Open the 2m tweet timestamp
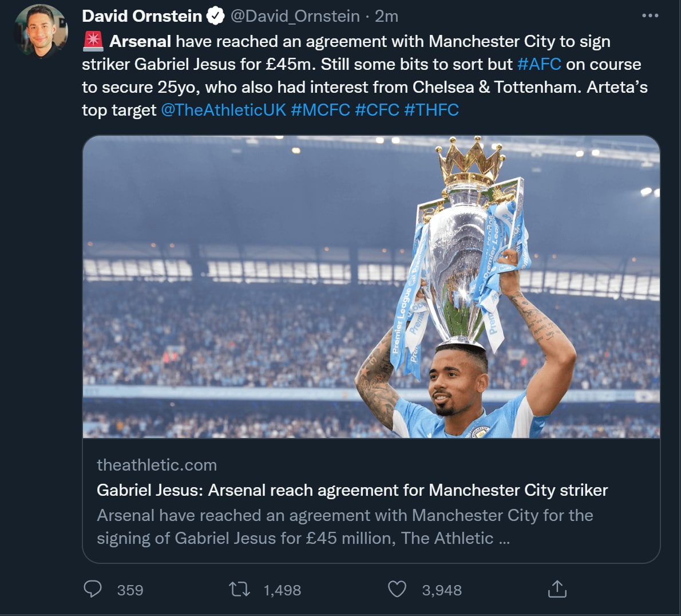This screenshot has height=616, width=681. 386,16
